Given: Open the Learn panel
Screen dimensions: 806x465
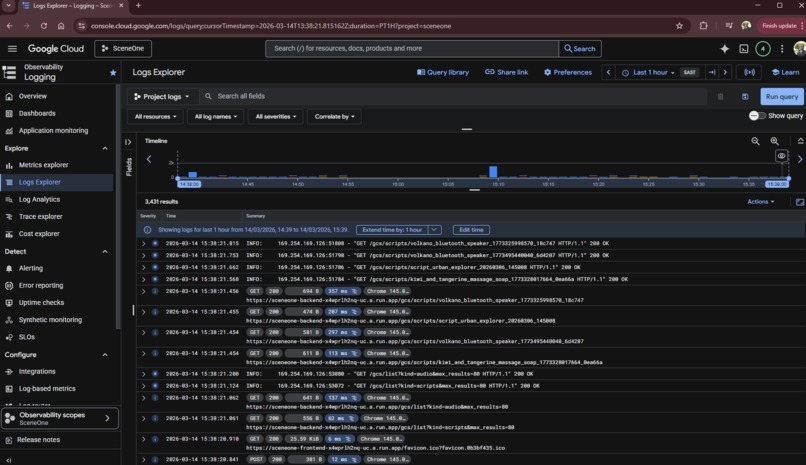Looking at the screenshot, I should tap(785, 72).
